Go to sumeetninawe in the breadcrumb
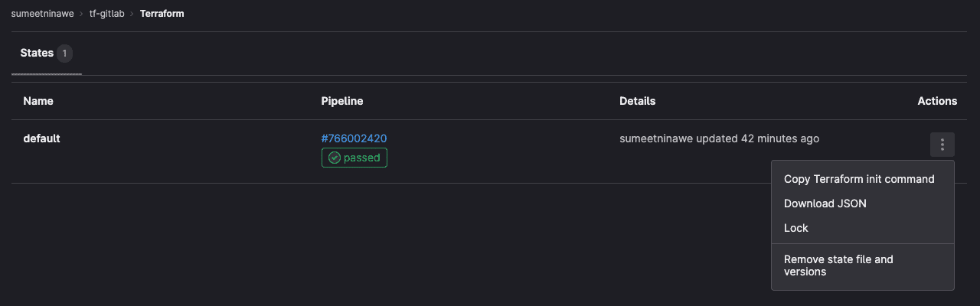This screenshot has height=306, width=980. pos(42,14)
